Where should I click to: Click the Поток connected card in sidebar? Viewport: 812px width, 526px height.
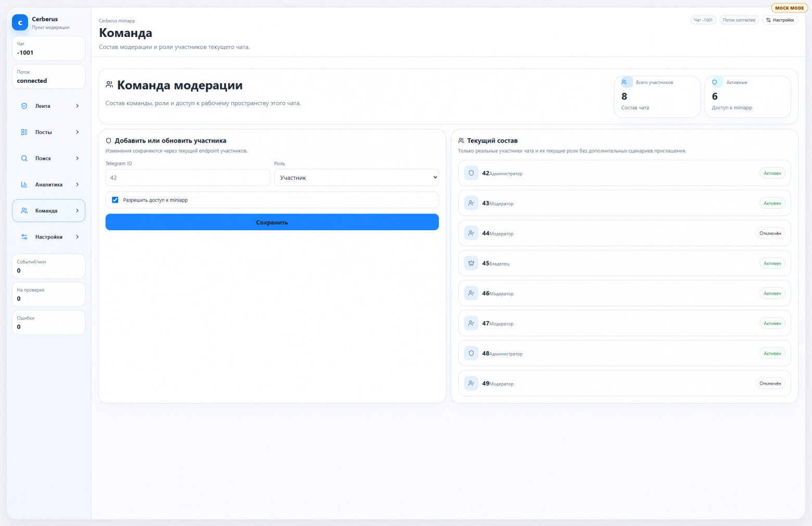point(48,77)
